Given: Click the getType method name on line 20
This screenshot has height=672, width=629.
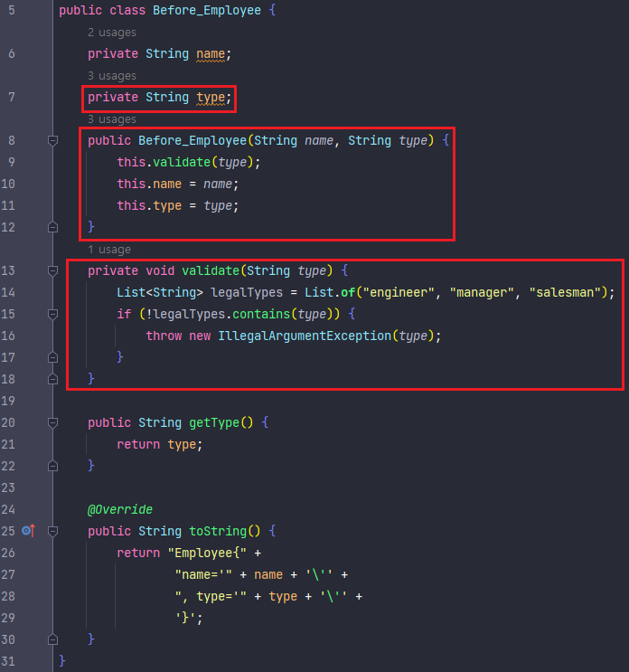Looking at the screenshot, I should (x=214, y=423).
